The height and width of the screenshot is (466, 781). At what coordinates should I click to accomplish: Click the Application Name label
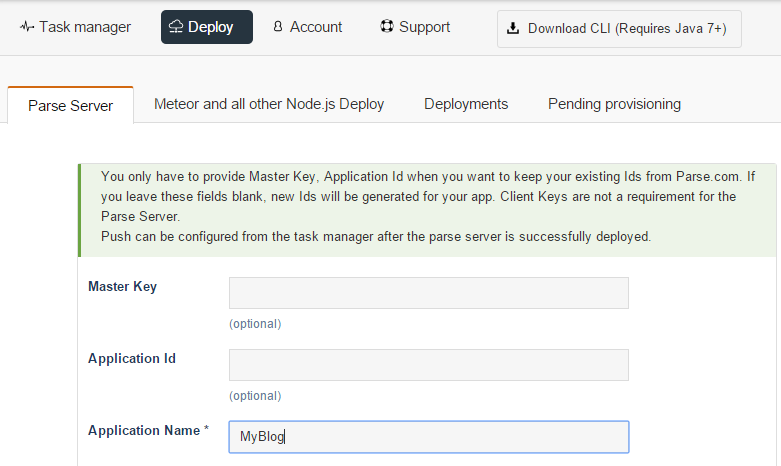tap(148, 431)
